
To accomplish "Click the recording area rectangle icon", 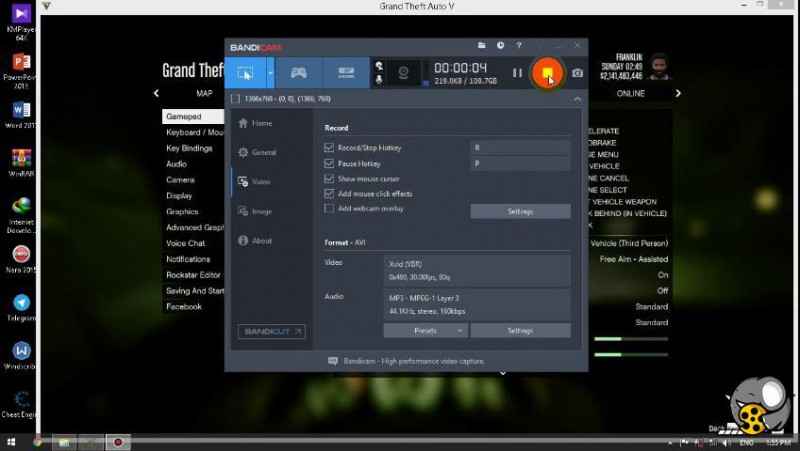I will tap(235, 98).
